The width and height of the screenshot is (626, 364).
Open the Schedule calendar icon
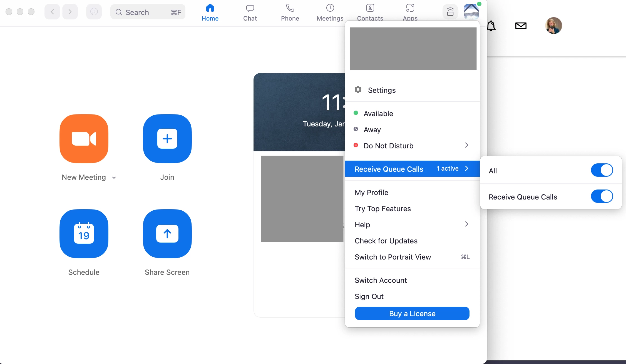click(x=84, y=233)
